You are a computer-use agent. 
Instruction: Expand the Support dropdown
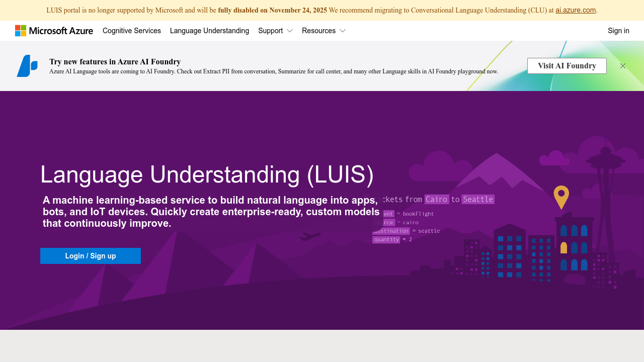(275, 31)
